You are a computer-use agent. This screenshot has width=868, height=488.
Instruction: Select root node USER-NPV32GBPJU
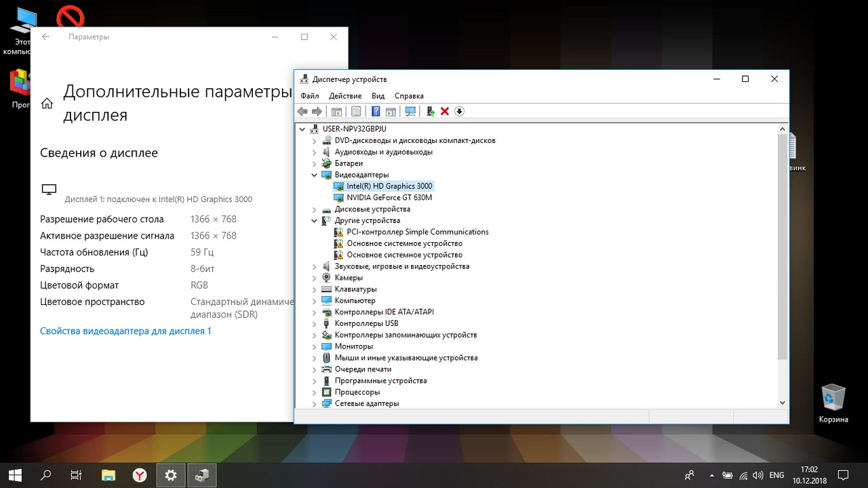click(x=354, y=129)
